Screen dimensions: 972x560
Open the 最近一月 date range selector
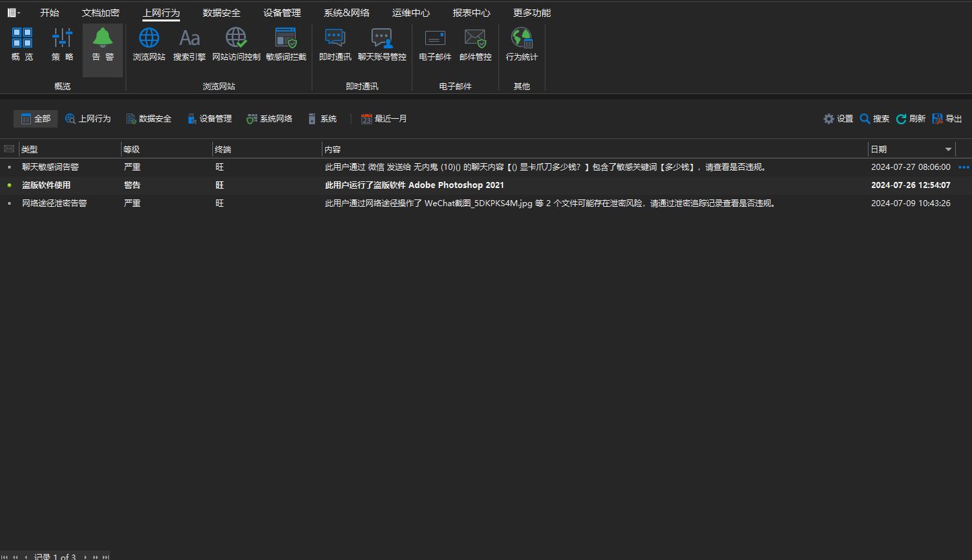tap(384, 119)
